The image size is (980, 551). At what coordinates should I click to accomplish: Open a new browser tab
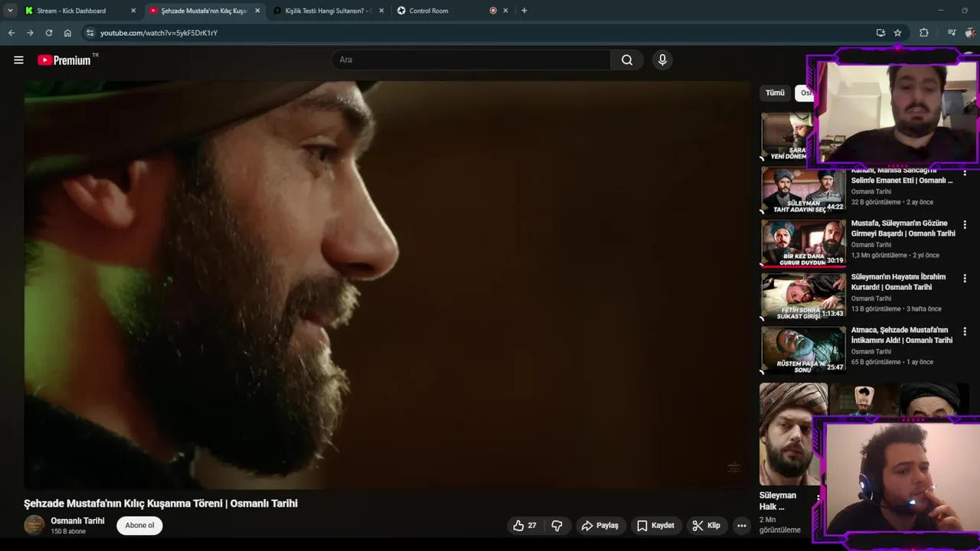(524, 11)
